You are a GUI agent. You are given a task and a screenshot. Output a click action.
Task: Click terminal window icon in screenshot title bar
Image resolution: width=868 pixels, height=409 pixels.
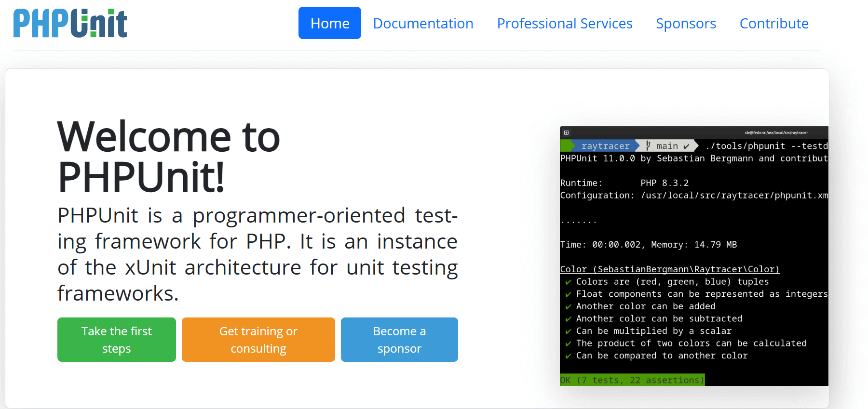(x=567, y=132)
